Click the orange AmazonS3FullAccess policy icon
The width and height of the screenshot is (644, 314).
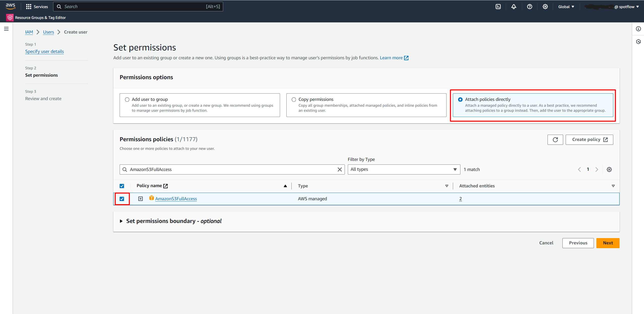(151, 198)
